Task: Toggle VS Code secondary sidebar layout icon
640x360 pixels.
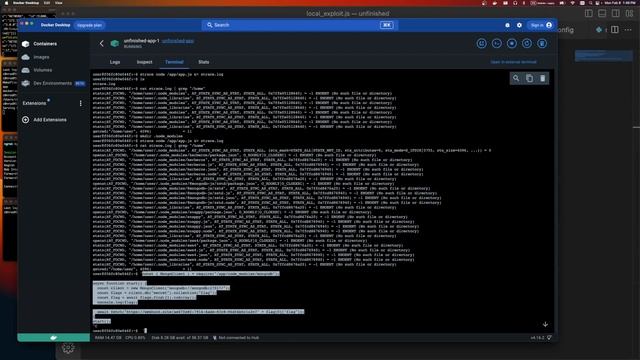Action: [x=616, y=13]
